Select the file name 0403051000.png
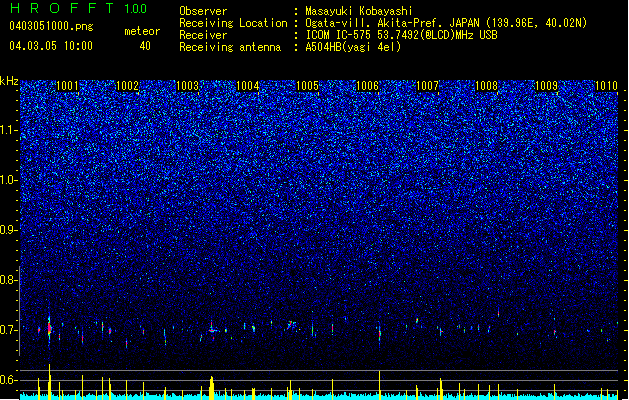This screenshot has height=400, width=629. (51, 26)
